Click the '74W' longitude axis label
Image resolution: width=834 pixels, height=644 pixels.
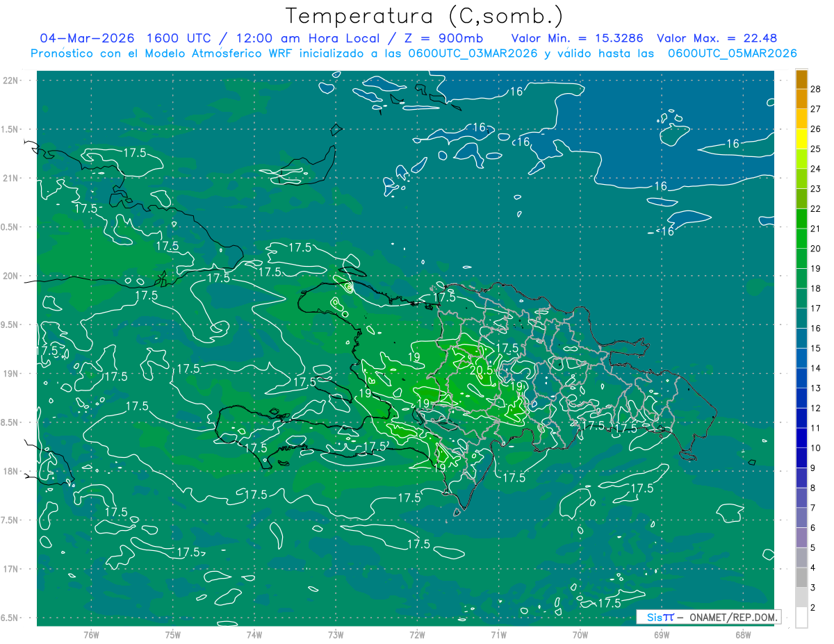point(254,634)
